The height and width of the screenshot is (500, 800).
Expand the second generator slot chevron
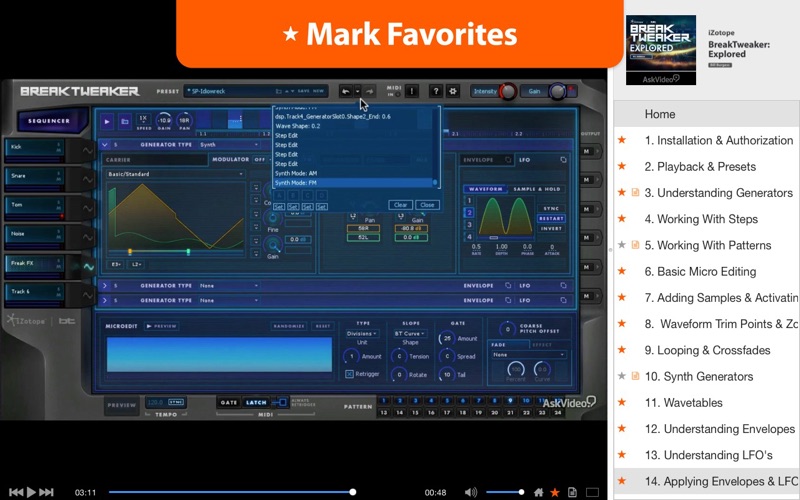click(105, 286)
